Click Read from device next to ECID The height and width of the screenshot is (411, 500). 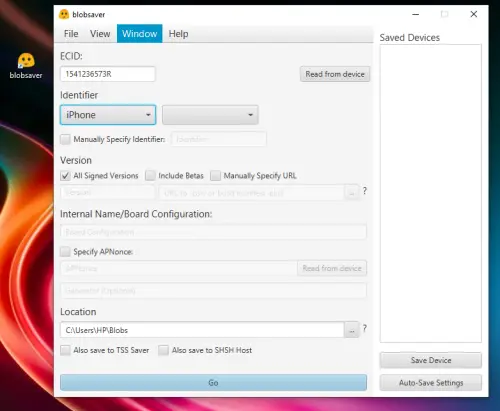tap(335, 74)
